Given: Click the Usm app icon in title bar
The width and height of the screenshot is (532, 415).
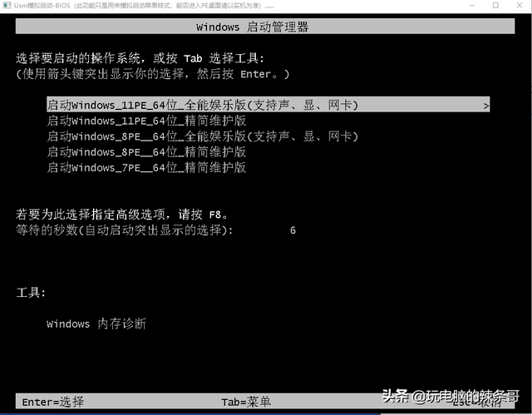Looking at the screenshot, I should click(x=7, y=6).
